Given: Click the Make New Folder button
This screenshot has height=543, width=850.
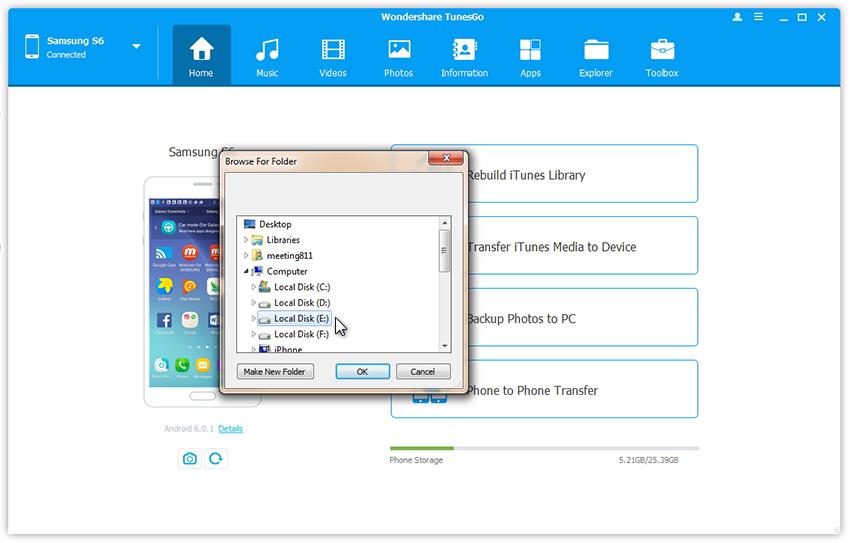Looking at the screenshot, I should tap(275, 371).
